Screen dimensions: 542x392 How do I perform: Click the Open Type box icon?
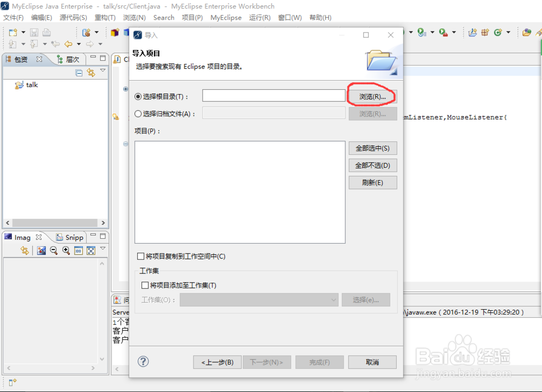(527, 32)
